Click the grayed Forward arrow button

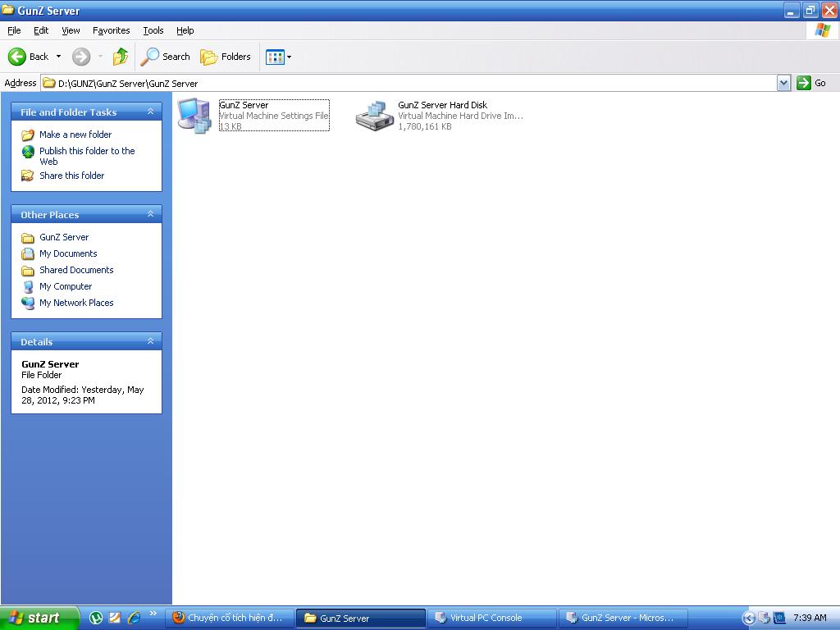(x=81, y=57)
